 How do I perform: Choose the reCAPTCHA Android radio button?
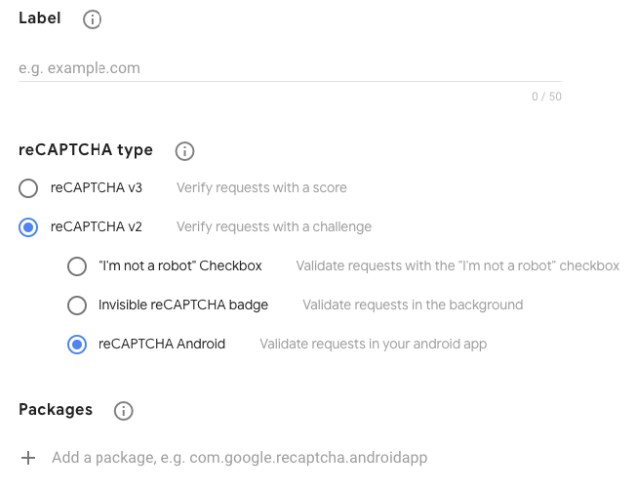point(76,344)
